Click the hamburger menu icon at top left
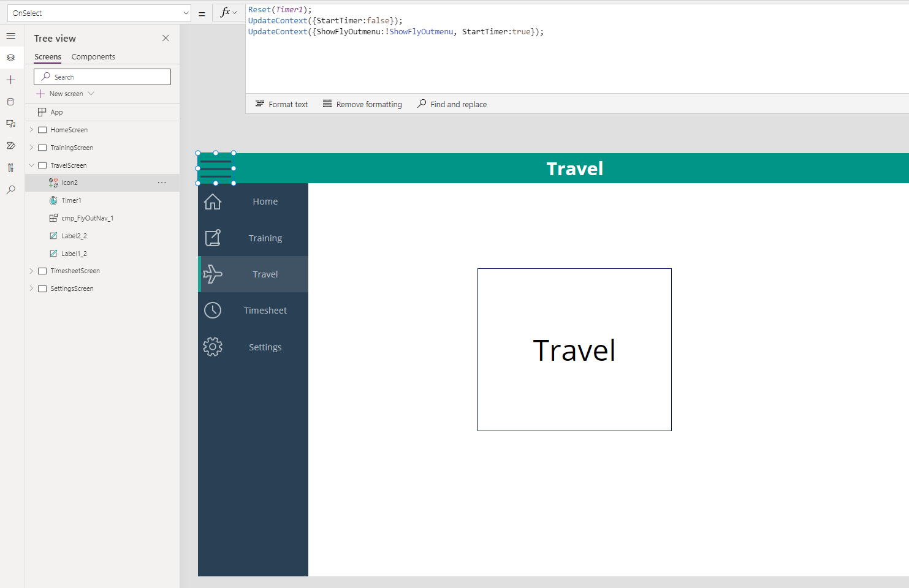 point(11,36)
